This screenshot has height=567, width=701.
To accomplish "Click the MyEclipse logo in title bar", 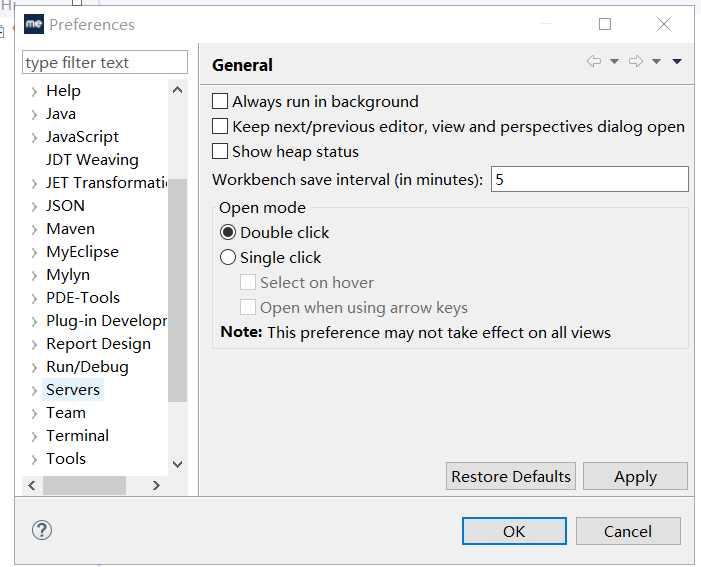I will coord(34,24).
